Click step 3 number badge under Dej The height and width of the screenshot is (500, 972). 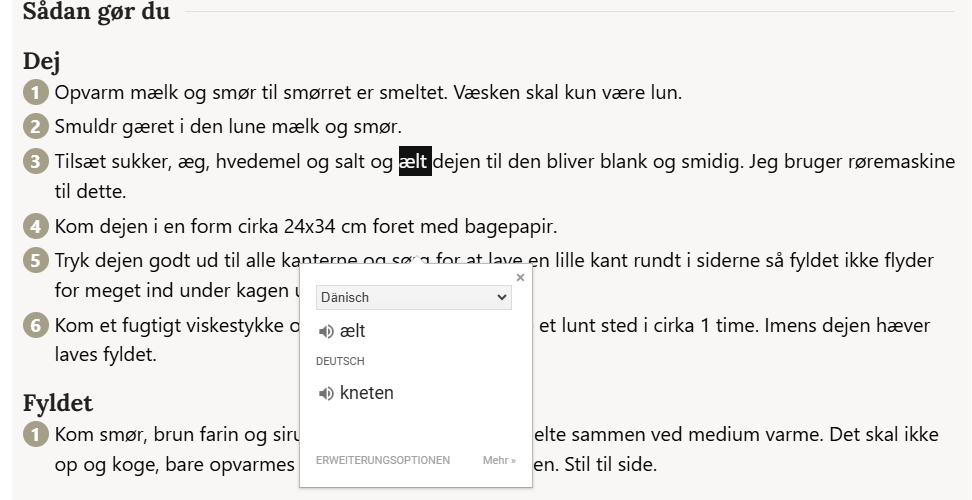point(36,162)
